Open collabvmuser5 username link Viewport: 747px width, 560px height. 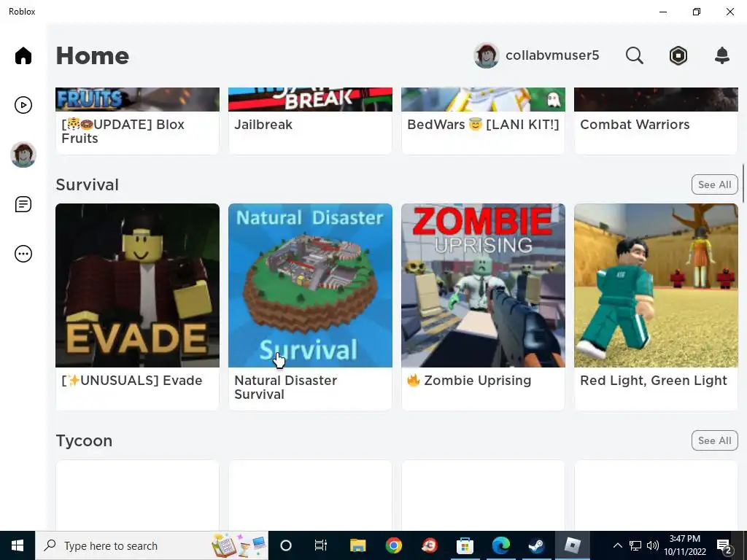point(552,55)
